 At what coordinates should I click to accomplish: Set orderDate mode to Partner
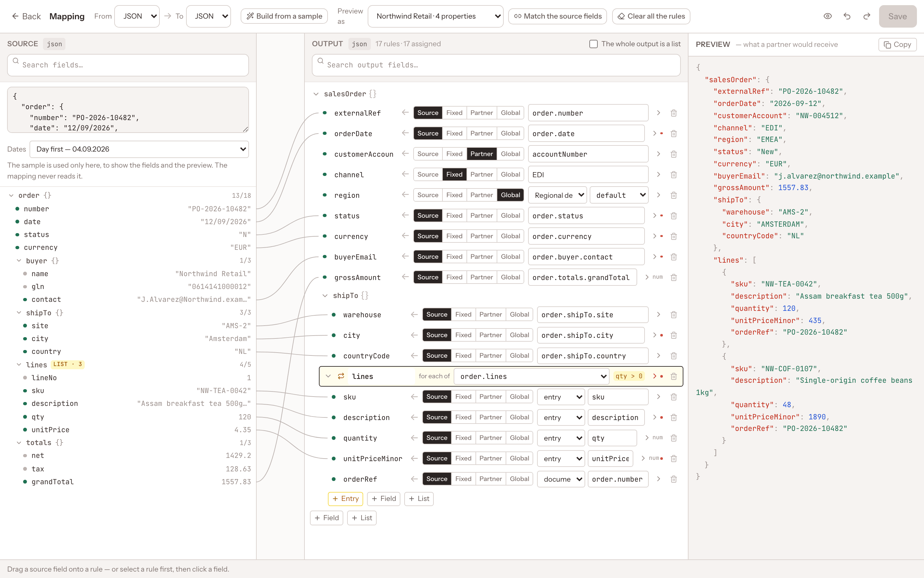pos(482,133)
